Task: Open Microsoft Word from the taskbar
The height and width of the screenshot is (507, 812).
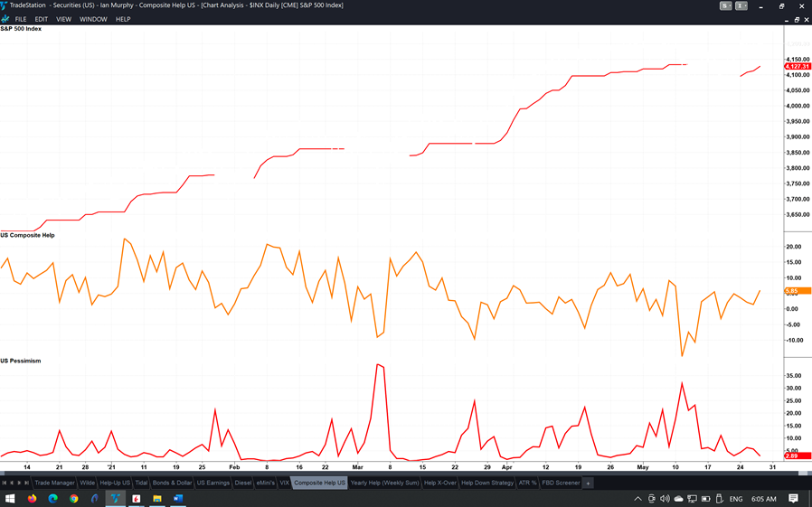Action: pyautogui.click(x=178, y=499)
